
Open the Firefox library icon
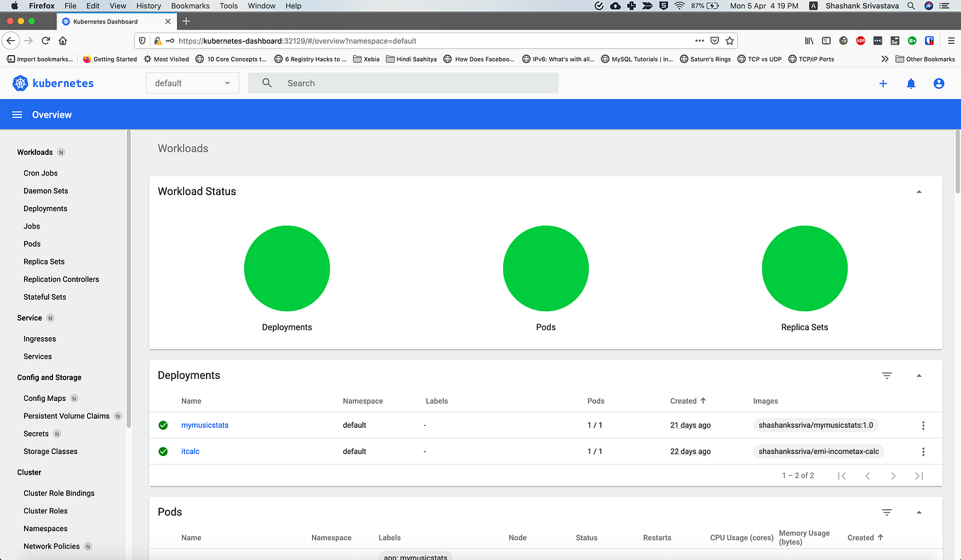point(809,41)
